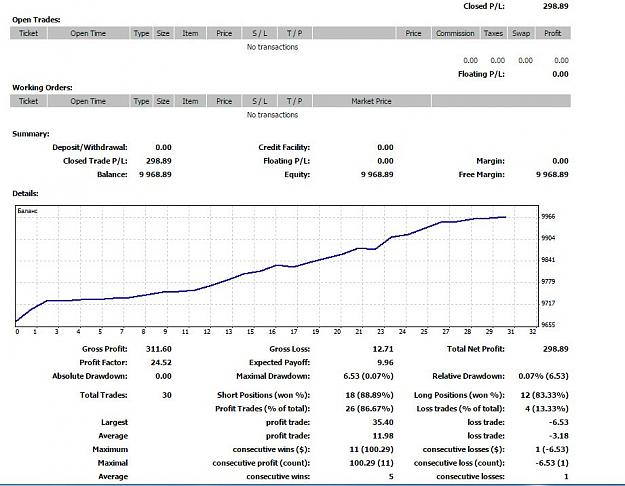Click the Relative Drawdown value 0.07% (6.53)
This screenshot has height=486, width=625.
543,376
